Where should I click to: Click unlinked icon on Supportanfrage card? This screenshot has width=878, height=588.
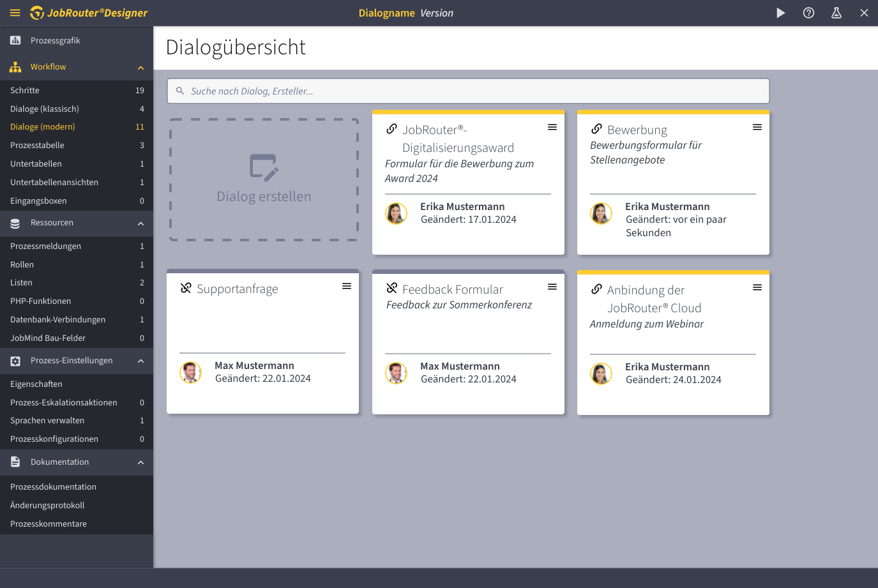coord(186,288)
